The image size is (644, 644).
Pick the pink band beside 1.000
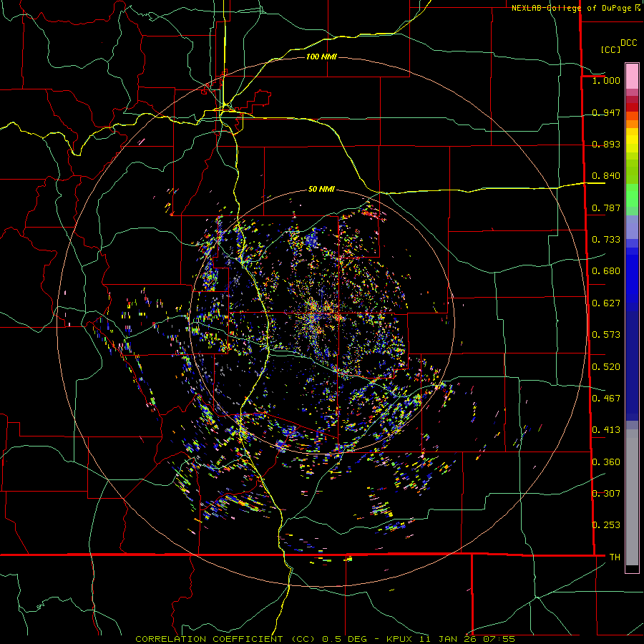coord(632,77)
